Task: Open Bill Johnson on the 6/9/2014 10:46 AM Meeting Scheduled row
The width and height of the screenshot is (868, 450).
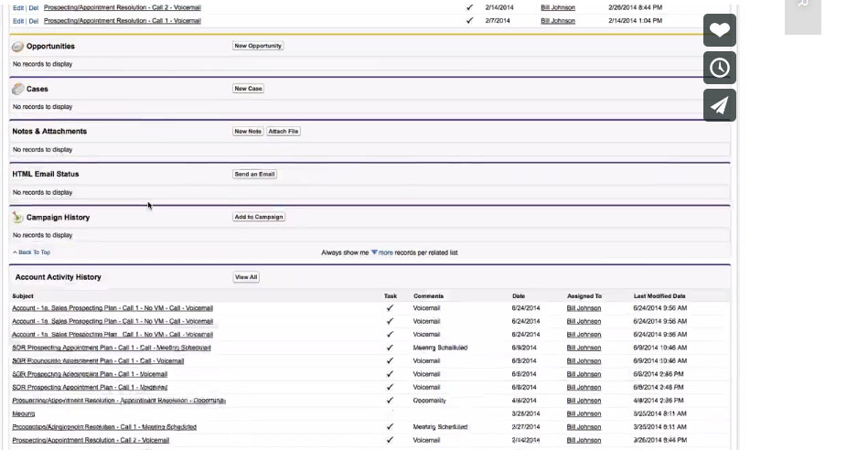Action: (584, 348)
